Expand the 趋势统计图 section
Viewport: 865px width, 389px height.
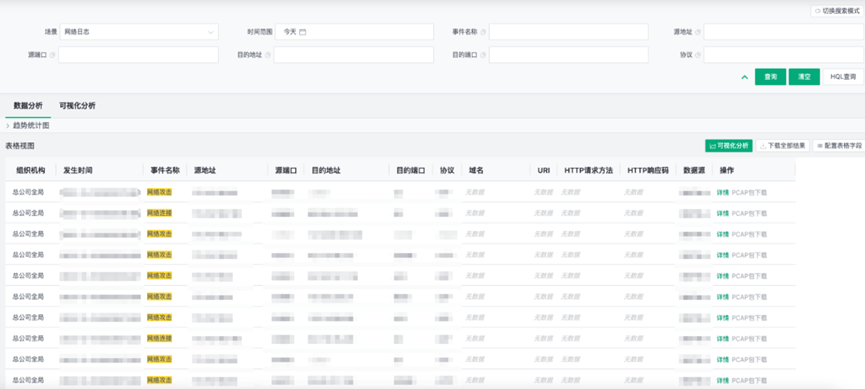[28, 126]
